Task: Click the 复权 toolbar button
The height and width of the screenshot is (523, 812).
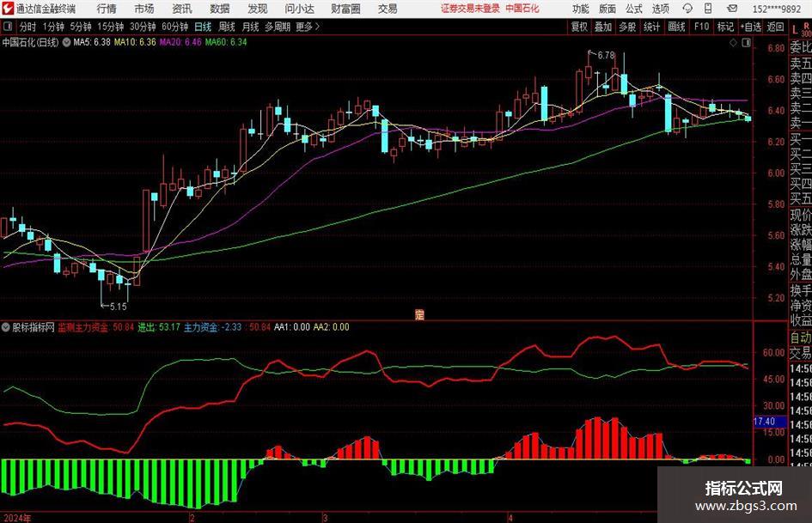Action: coord(579,27)
